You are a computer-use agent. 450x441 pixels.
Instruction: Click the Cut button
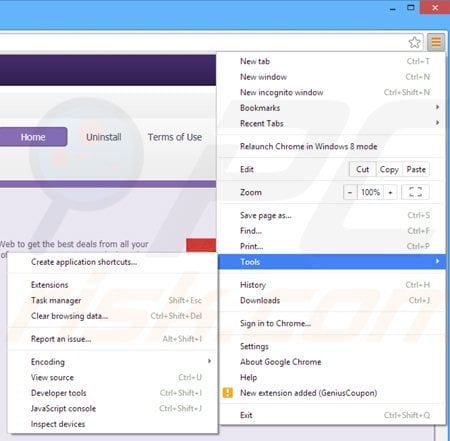[x=362, y=169]
